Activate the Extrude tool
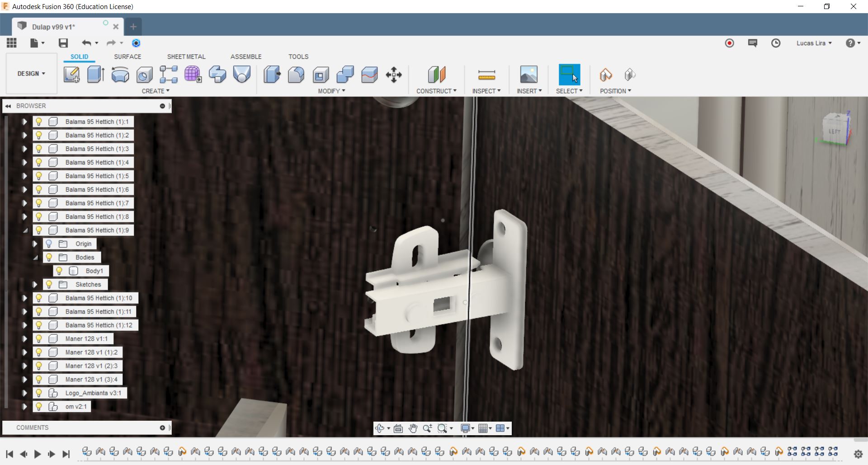This screenshot has width=868, height=465. tap(95, 75)
